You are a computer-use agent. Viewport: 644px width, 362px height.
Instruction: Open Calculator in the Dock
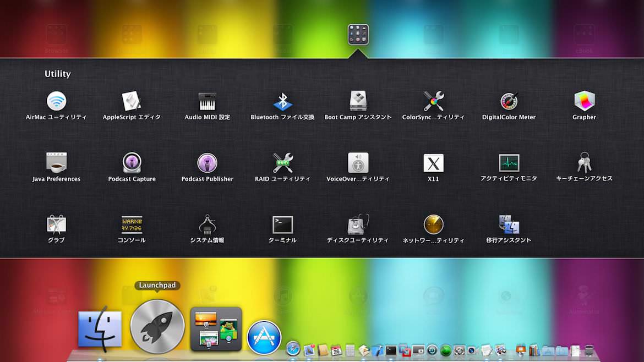coord(350,350)
